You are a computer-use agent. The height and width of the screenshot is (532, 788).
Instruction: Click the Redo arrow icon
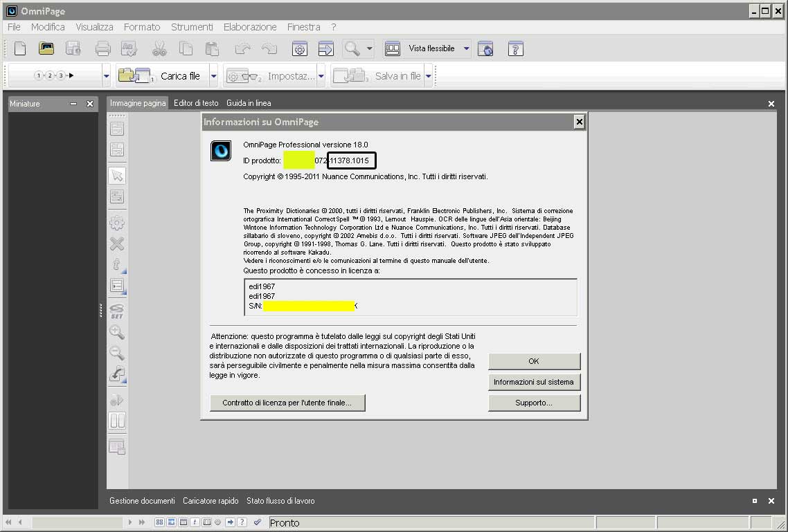click(269, 48)
